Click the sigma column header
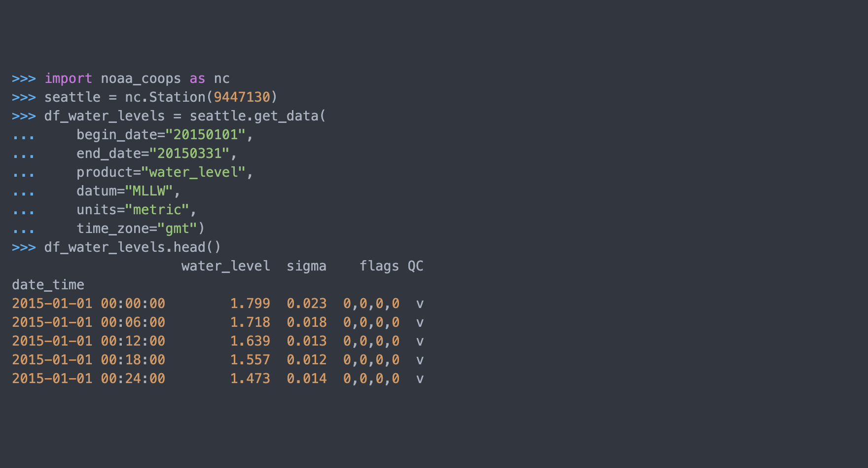868x468 pixels. (306, 266)
